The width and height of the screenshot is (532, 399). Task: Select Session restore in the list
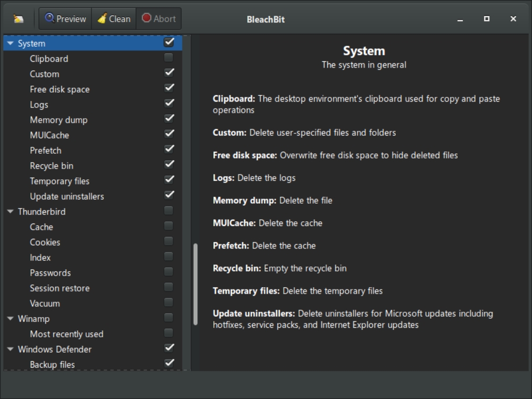tap(60, 288)
